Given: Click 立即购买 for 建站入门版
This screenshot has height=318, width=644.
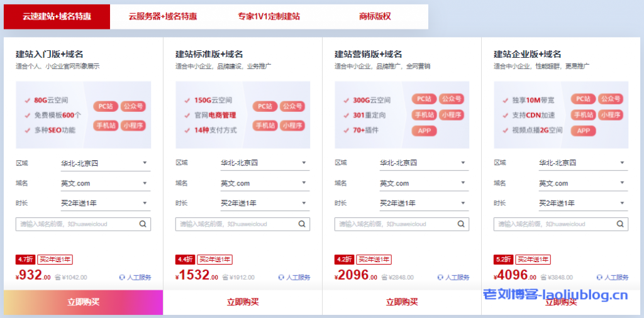Looking at the screenshot, I should tap(83, 302).
